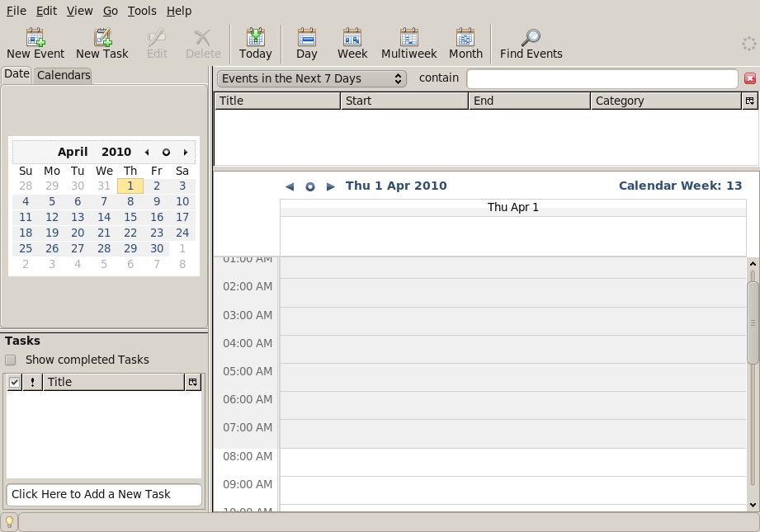Click inside the contain search field

pos(602,78)
